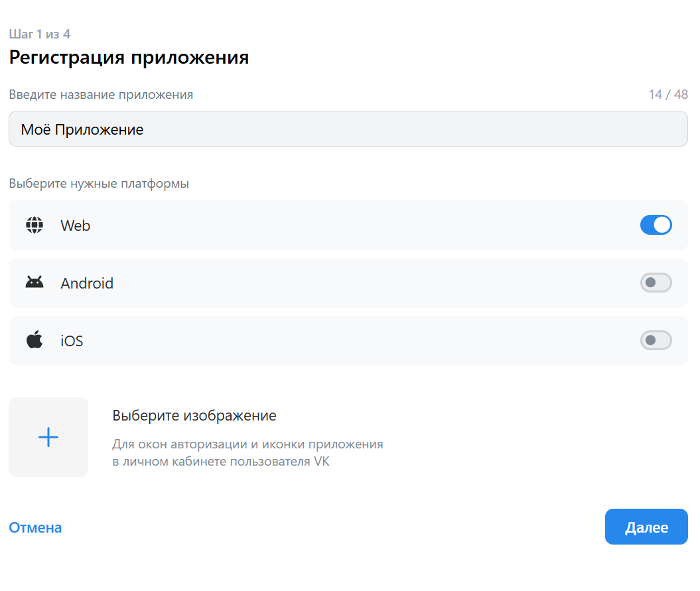
Task: Enable the iOS platform toggle
Action: 656,340
